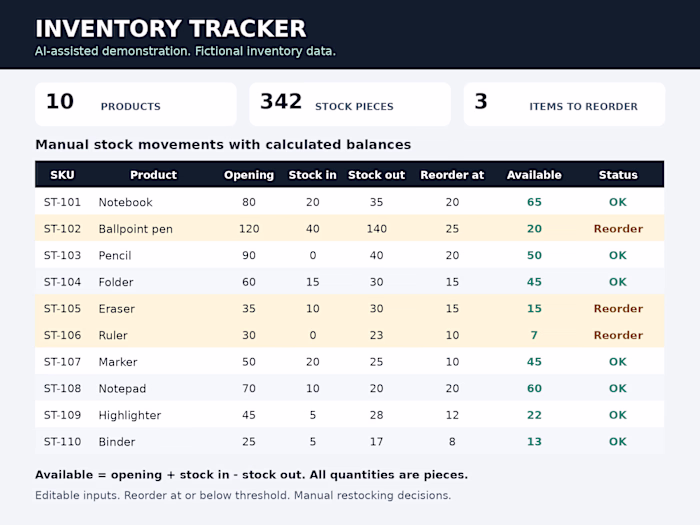Click Highlighter available value 22
The image size is (700, 525).
[534, 415]
